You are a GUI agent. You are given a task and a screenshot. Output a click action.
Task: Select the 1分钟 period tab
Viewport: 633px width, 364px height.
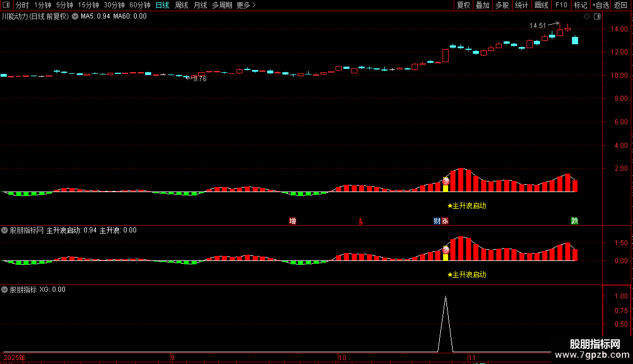(43, 5)
